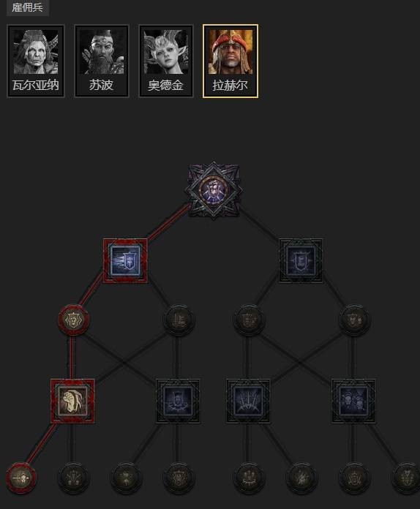
Task: Click the bottom-right partially visible circle node
Action: tap(406, 478)
